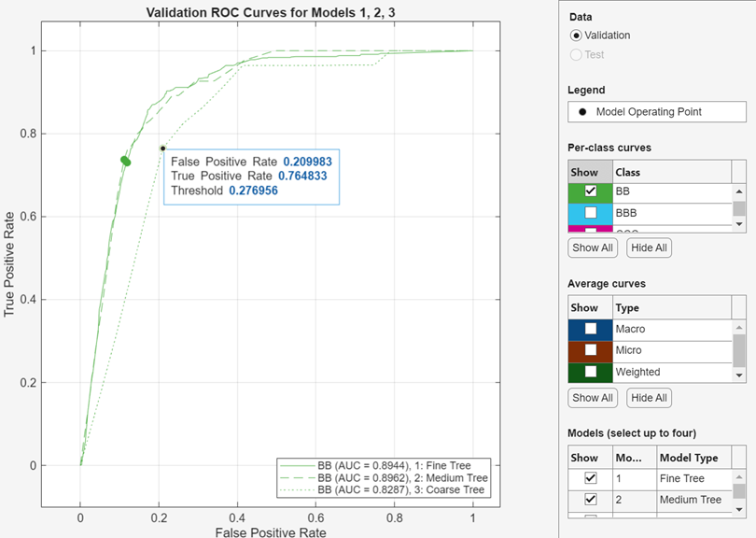Enable the Weighted average curve checkbox

pos(590,372)
